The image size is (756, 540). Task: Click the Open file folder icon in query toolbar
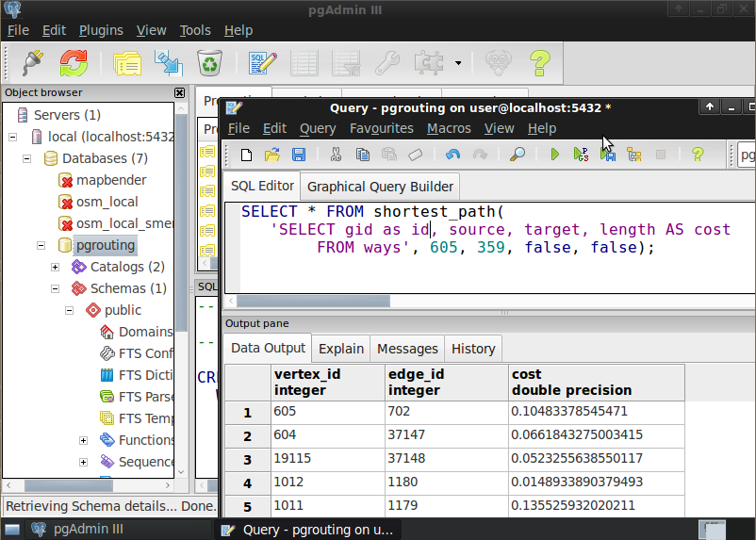click(272, 155)
